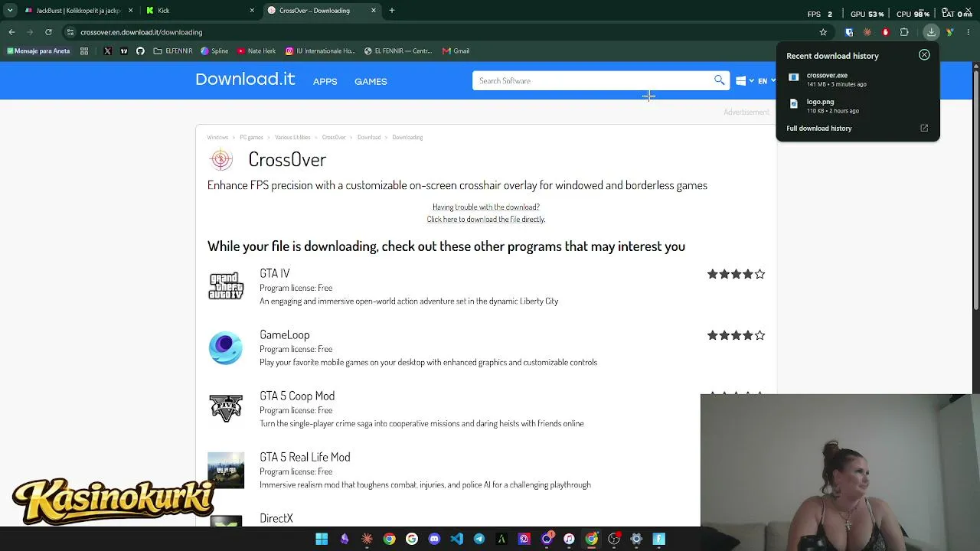Open the Claude starburst app in taskbar
980x551 pixels.
click(367, 539)
